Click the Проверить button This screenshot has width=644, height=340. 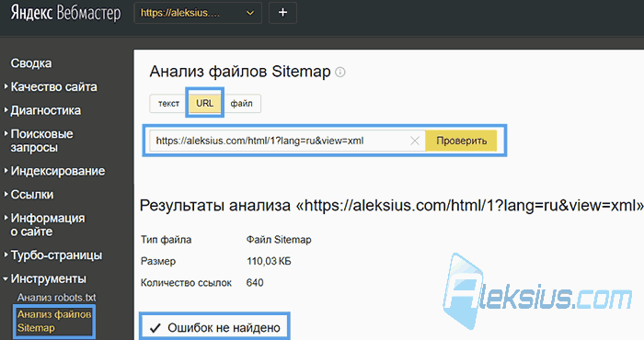[x=461, y=141]
